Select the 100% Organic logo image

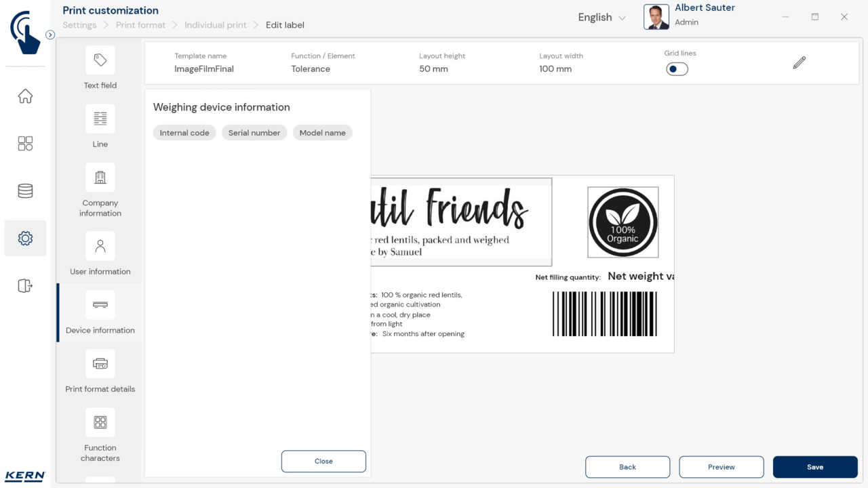(623, 222)
